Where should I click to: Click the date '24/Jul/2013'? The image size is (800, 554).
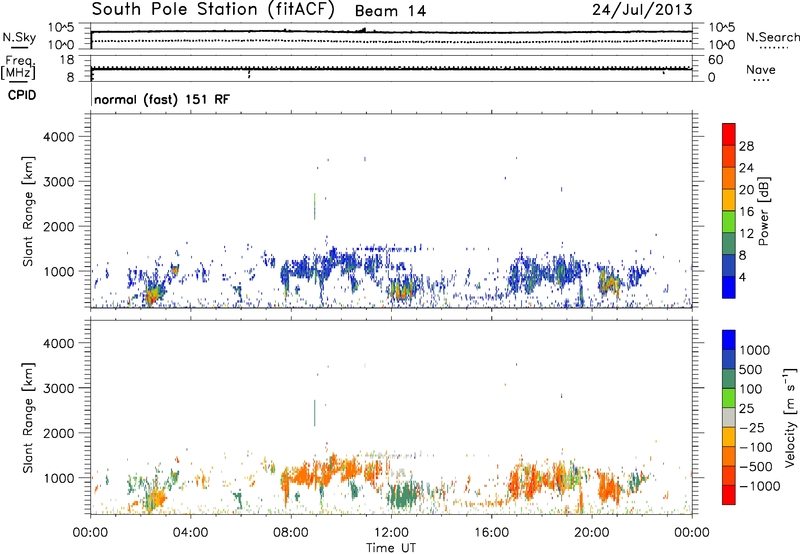point(642,10)
